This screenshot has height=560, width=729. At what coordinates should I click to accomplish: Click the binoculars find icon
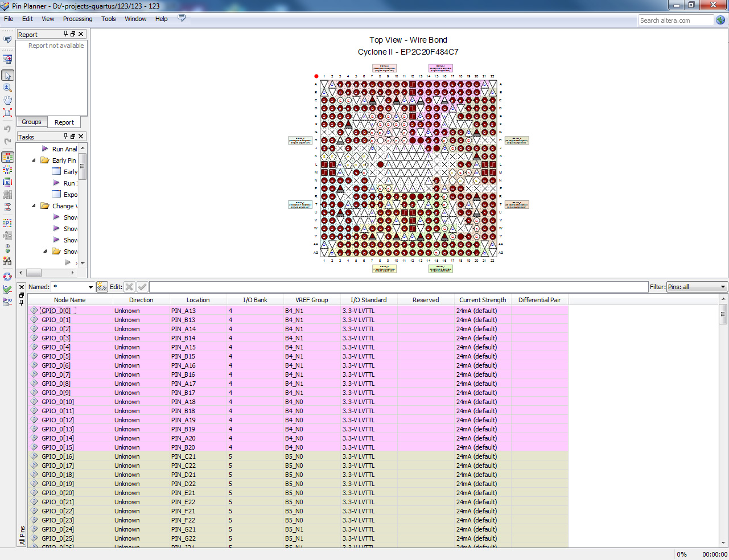point(7,261)
